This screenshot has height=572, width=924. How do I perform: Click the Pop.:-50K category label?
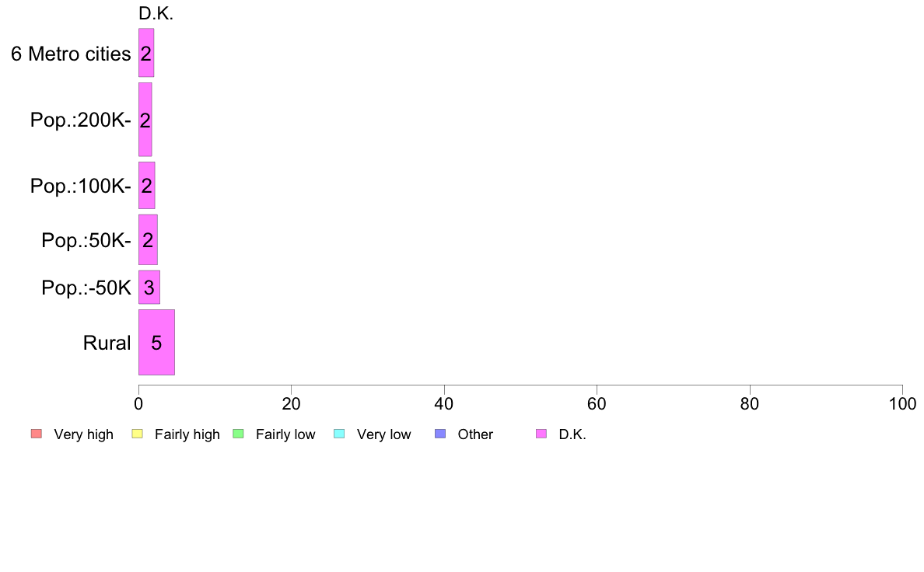86,288
